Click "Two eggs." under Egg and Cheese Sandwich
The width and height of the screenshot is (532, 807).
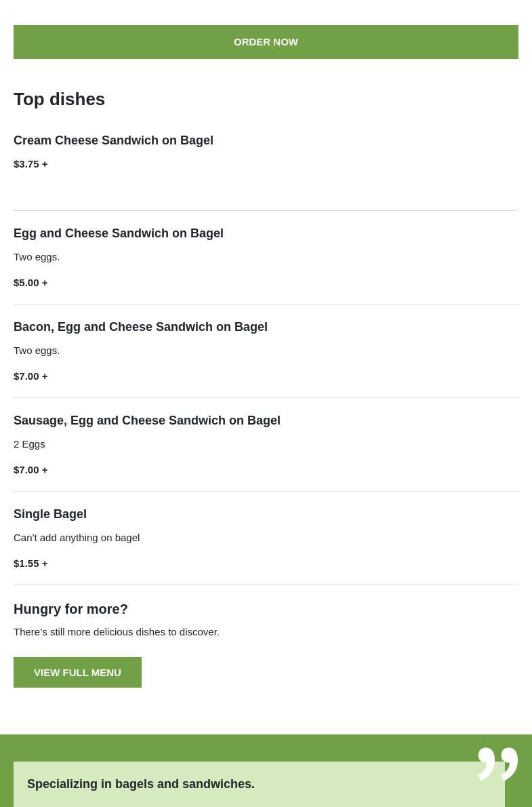[37, 257]
